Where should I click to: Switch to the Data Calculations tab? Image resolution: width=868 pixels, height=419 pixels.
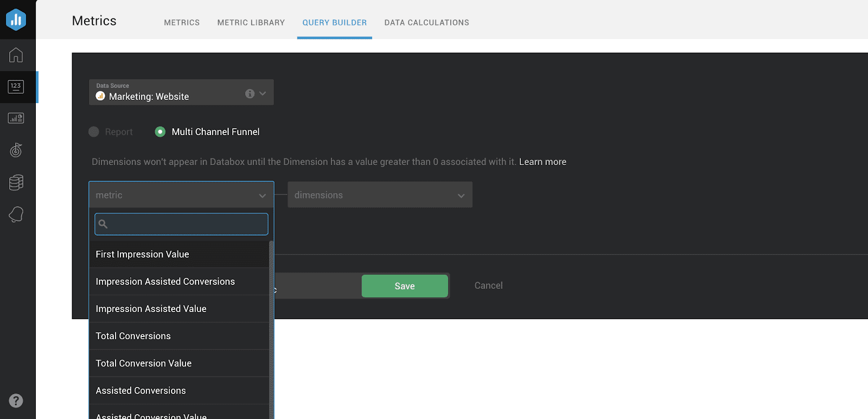click(426, 22)
